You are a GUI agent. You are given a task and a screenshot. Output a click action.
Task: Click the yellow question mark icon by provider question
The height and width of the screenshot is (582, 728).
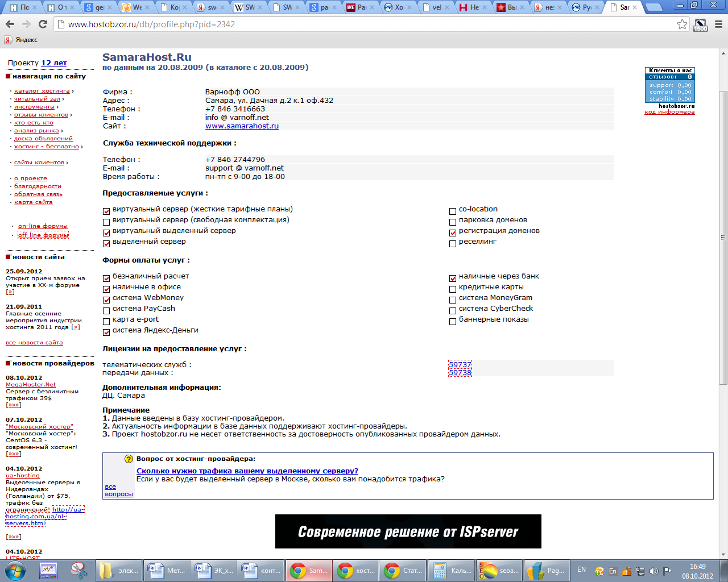pyautogui.click(x=129, y=459)
